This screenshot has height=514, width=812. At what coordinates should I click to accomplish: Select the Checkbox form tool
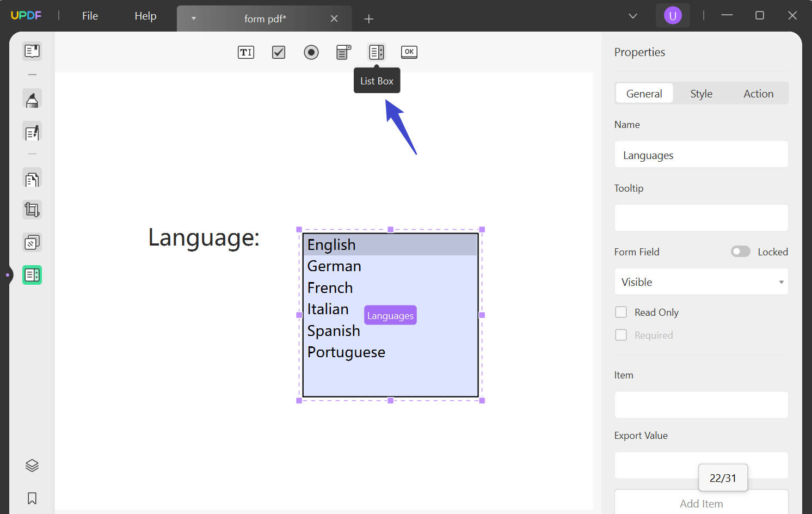click(278, 52)
